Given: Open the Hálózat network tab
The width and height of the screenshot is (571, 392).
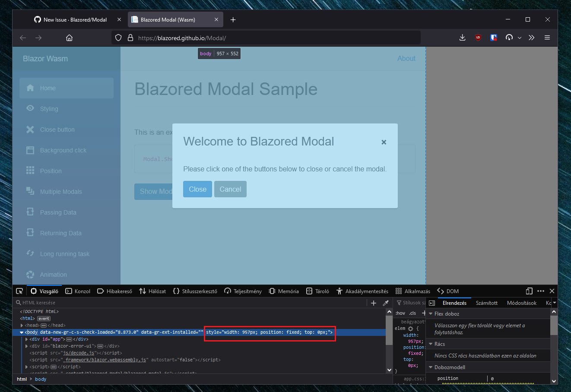Looking at the screenshot, I should click(152, 291).
